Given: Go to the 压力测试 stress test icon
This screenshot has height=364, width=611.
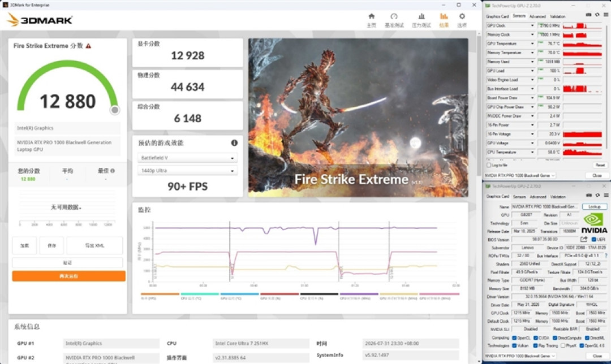Looking at the screenshot, I should (421, 16).
